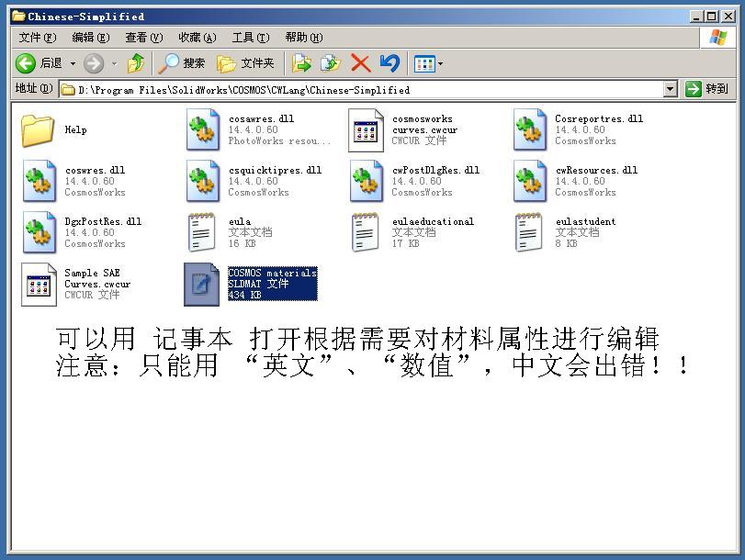This screenshot has height=560, width=745.
Task: Maximize the Chinese-Simplified window
Action: point(711,17)
